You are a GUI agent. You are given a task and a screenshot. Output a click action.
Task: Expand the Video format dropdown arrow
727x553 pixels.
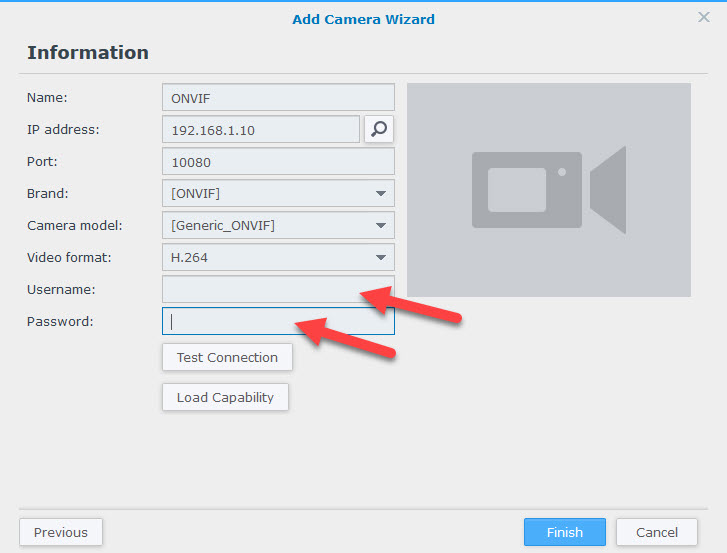pos(381,257)
